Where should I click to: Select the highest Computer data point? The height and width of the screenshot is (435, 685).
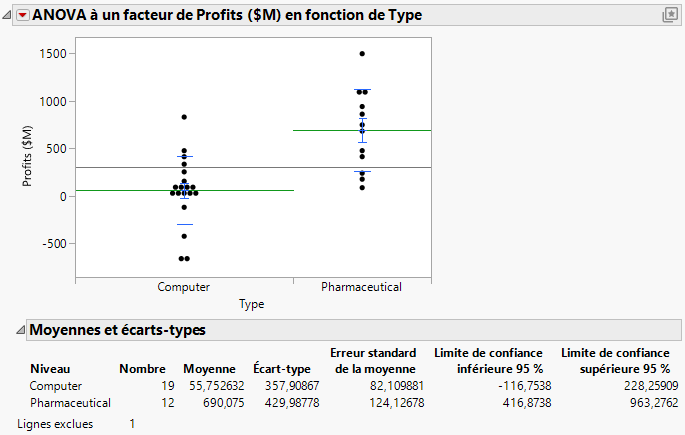(184, 117)
